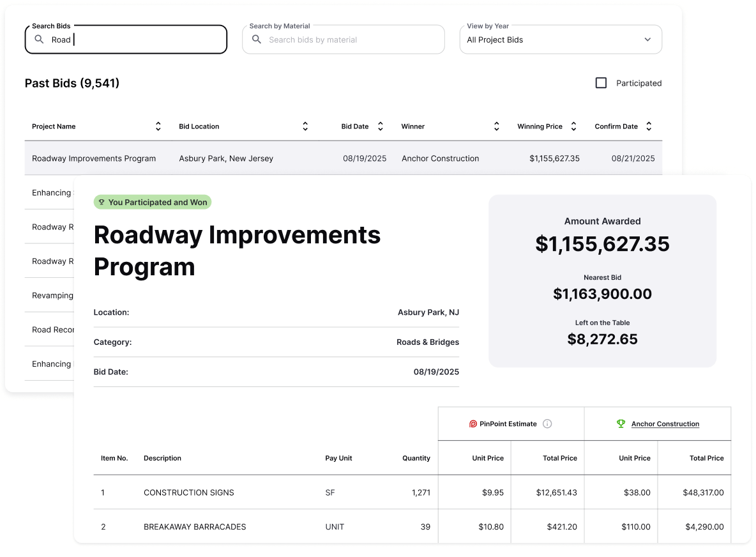Screen dimensions: 756x557
Task: Click the You Participated and Won badge
Action: pos(152,202)
